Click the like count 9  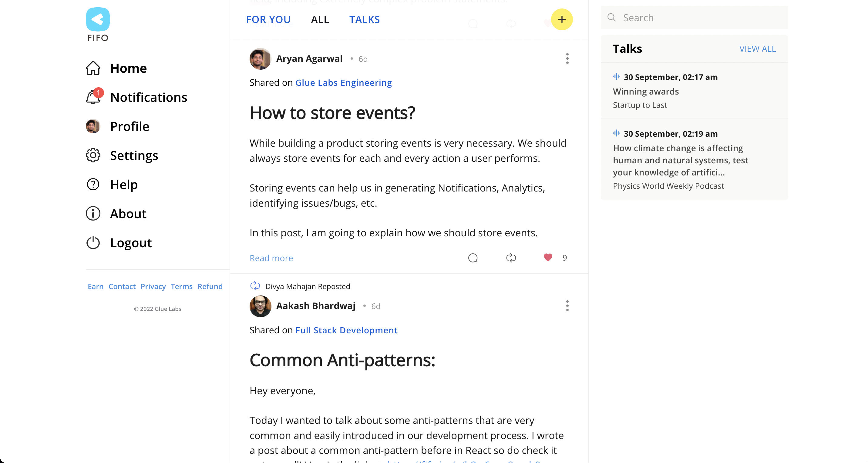click(565, 258)
